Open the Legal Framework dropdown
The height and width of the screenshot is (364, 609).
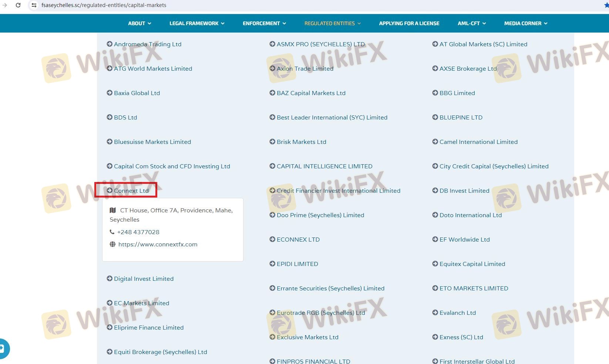[x=197, y=23]
